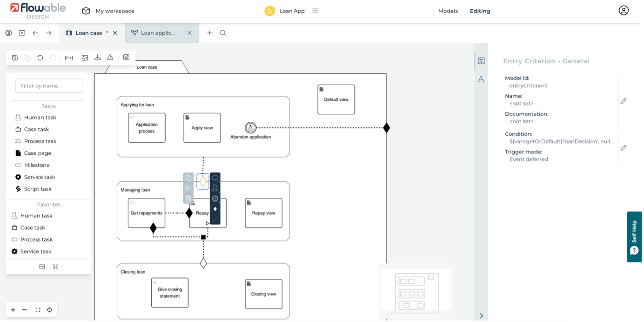Viewport: 644px width, 322px height.
Task: Click the Filter by name field
Action: pos(49,85)
